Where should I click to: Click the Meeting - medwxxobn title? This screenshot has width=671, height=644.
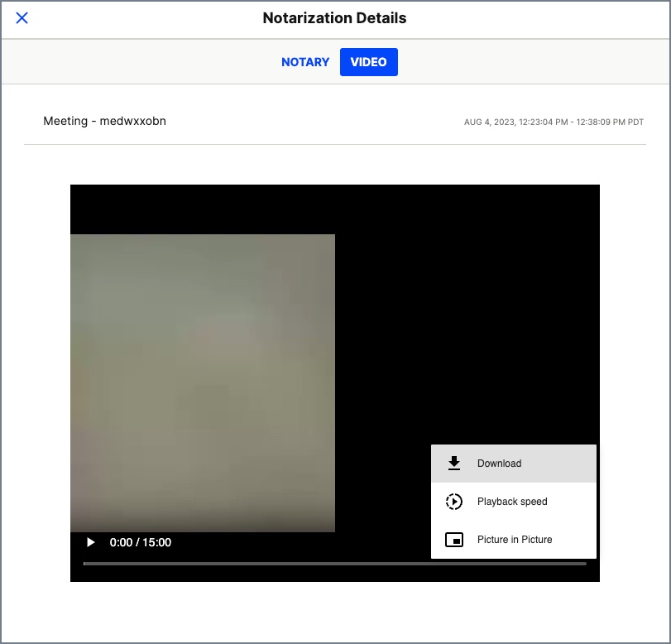(x=104, y=121)
